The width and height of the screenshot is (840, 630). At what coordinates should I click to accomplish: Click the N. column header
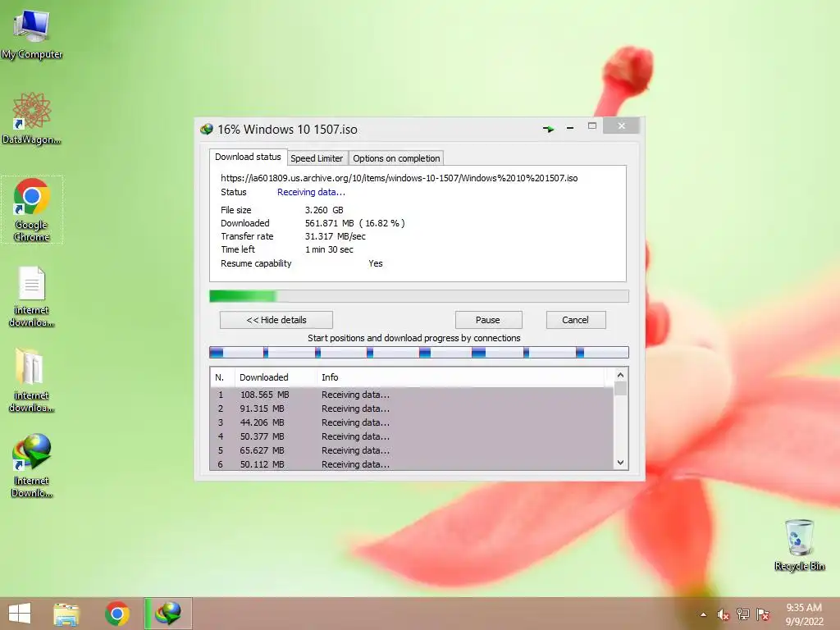[x=222, y=377]
